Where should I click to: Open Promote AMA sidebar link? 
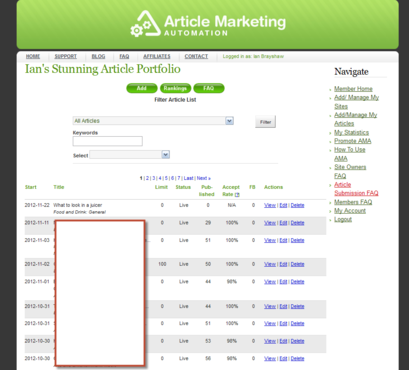click(353, 141)
